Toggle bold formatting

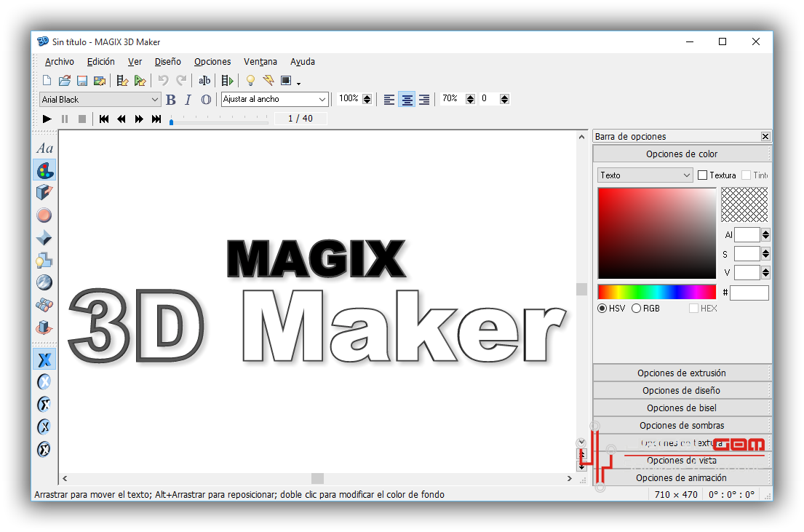[171, 100]
